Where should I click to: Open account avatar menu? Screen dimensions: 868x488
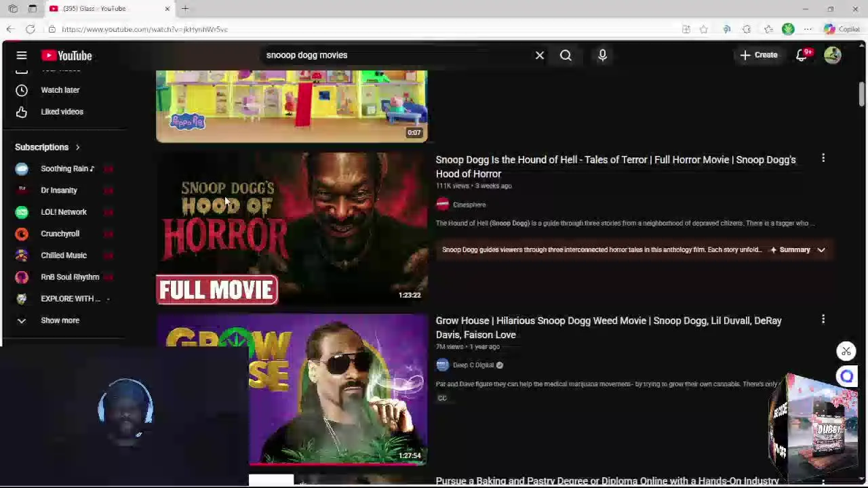coord(833,56)
